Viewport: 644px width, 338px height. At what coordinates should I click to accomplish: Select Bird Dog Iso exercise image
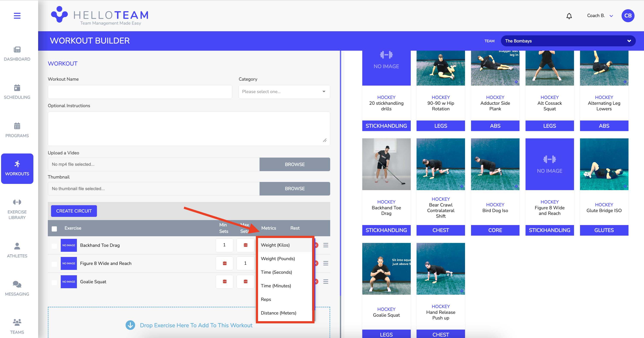click(495, 164)
